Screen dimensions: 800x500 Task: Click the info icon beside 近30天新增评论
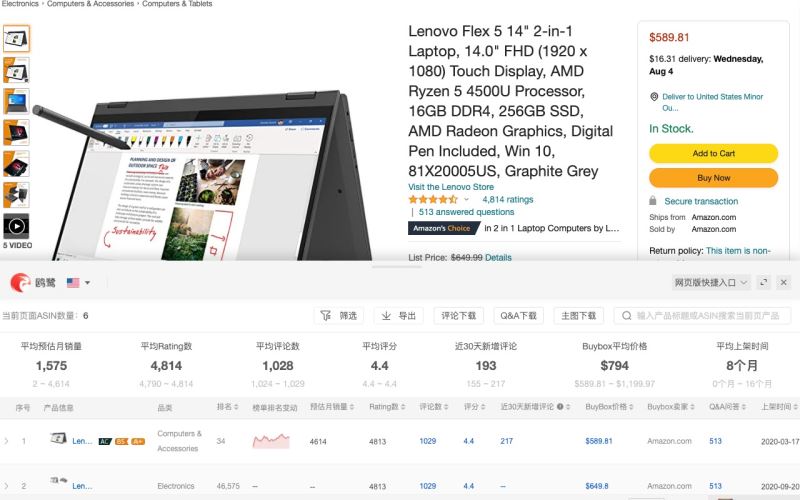click(x=560, y=407)
